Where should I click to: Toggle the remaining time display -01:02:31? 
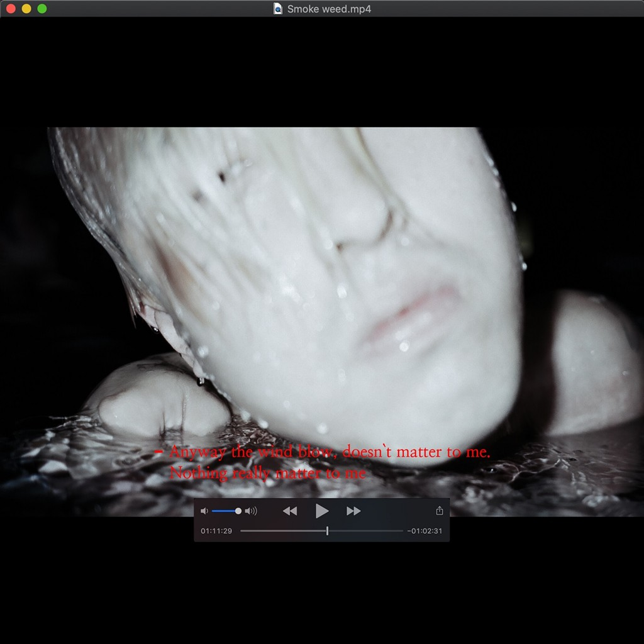[425, 531]
